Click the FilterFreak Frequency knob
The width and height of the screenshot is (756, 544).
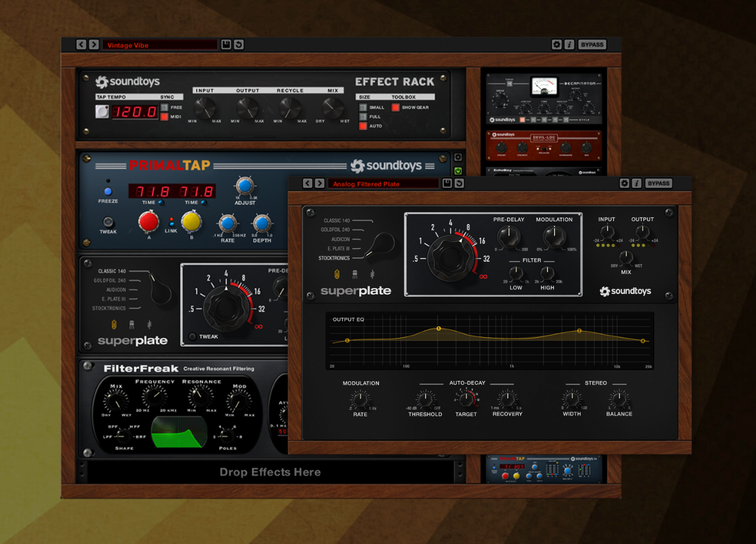tap(155, 398)
